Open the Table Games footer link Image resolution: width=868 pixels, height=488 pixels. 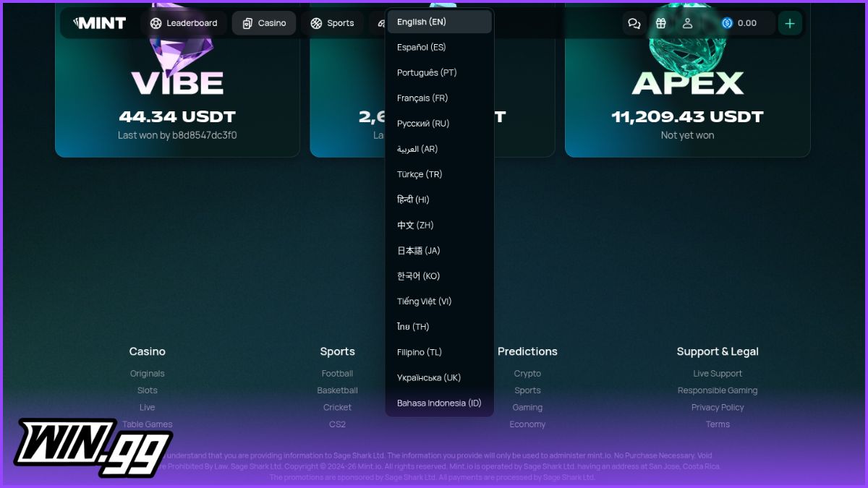point(147,424)
